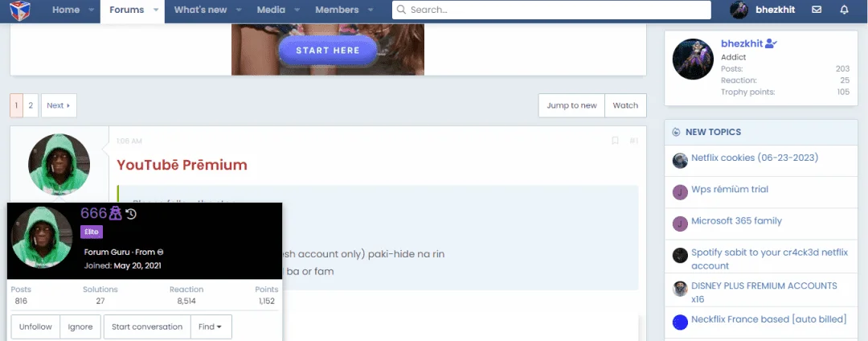Viewport: 868px width, 341px height.
Task: Click the NEW TOPICS header
Action: [x=713, y=133]
